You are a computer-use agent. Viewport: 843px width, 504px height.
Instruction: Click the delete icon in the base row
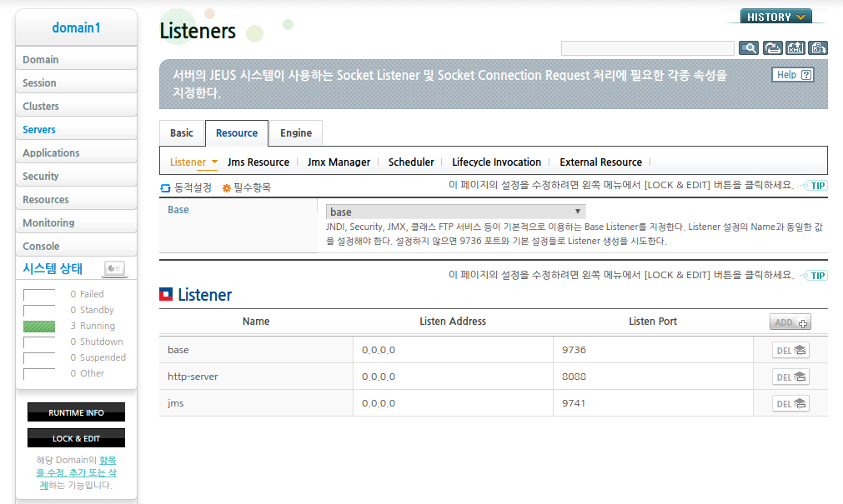click(x=790, y=351)
